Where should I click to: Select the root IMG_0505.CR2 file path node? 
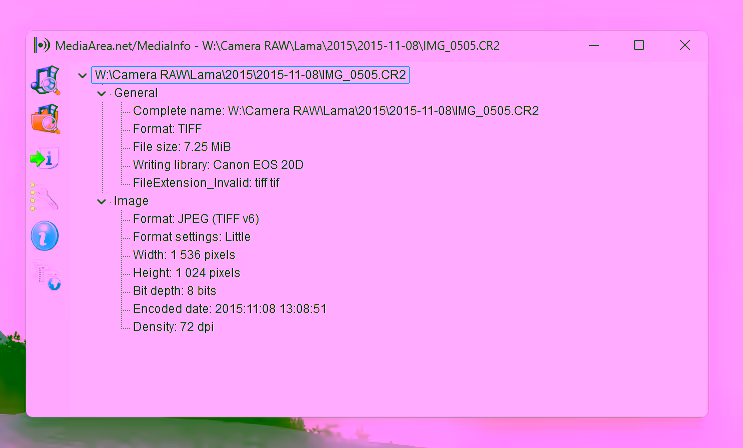point(251,75)
